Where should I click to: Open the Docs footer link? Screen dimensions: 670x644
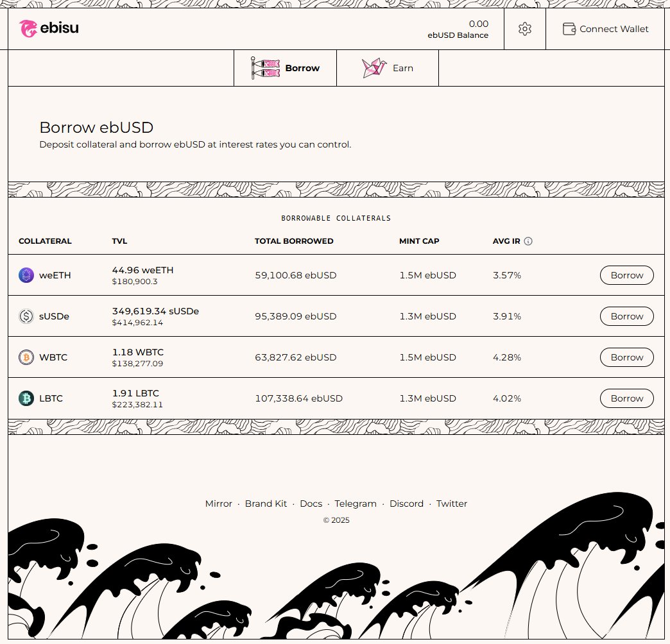pyautogui.click(x=311, y=504)
